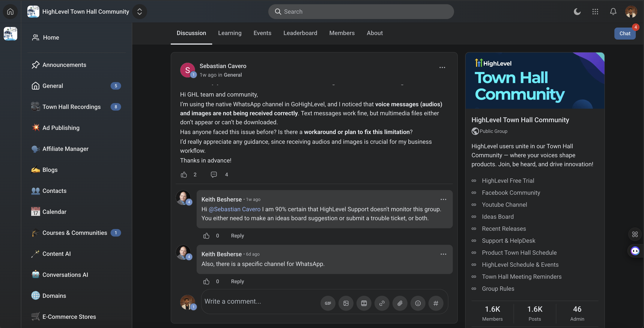This screenshot has height=328, width=644.
Task: Open the emoji picker in comment box
Action: [x=418, y=303]
